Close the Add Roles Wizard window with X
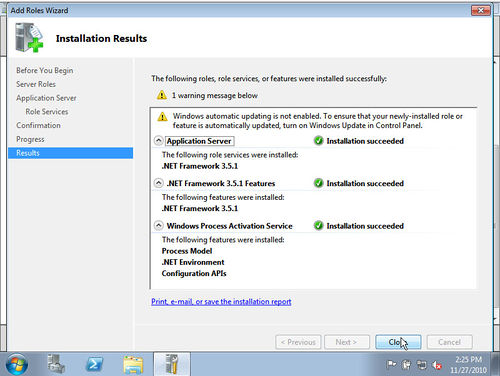 coord(480,10)
